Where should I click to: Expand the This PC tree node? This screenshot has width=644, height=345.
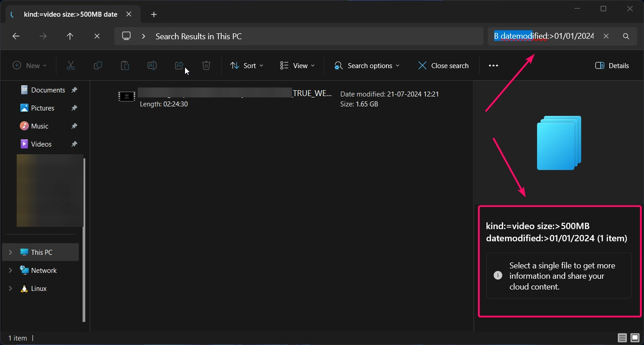pyautogui.click(x=10, y=253)
